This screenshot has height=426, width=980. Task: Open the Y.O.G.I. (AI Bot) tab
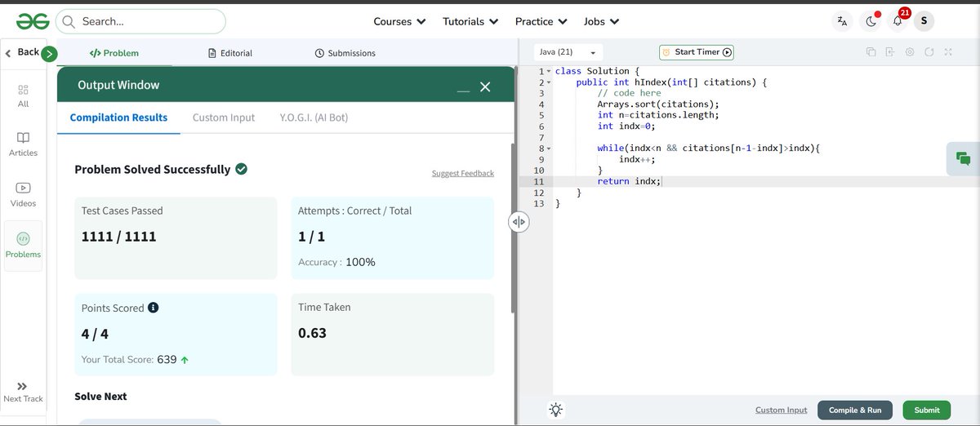[314, 118]
